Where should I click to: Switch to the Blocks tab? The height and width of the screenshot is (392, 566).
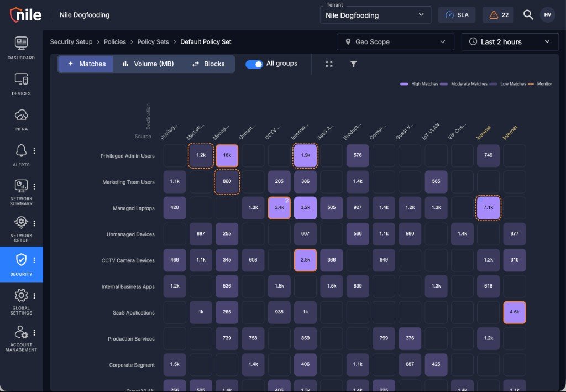point(208,64)
